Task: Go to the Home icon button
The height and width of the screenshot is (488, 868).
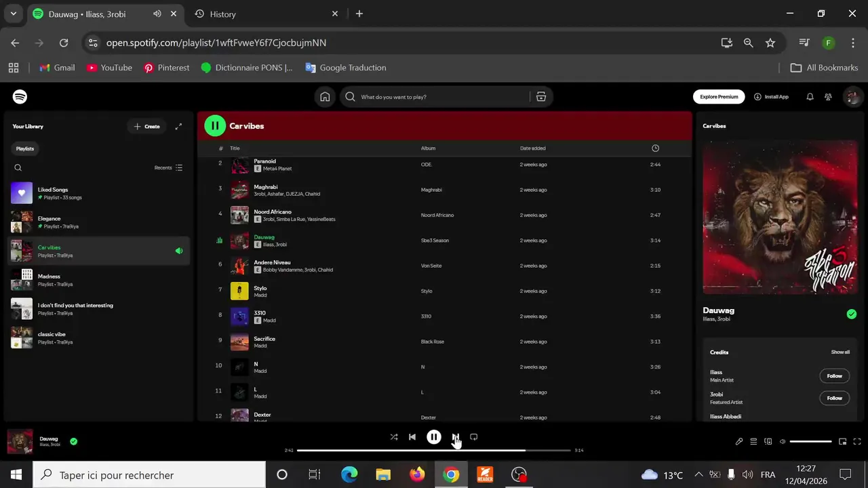Action: click(x=325, y=97)
